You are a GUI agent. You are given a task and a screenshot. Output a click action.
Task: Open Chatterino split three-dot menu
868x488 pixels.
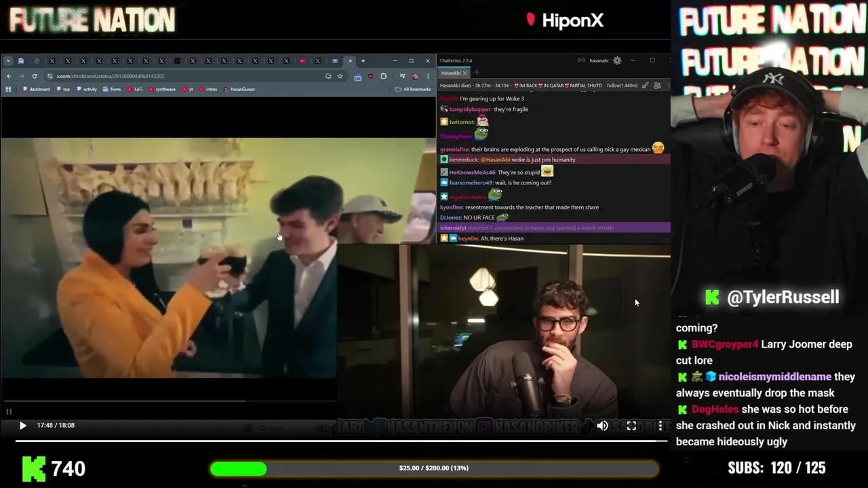coord(668,85)
